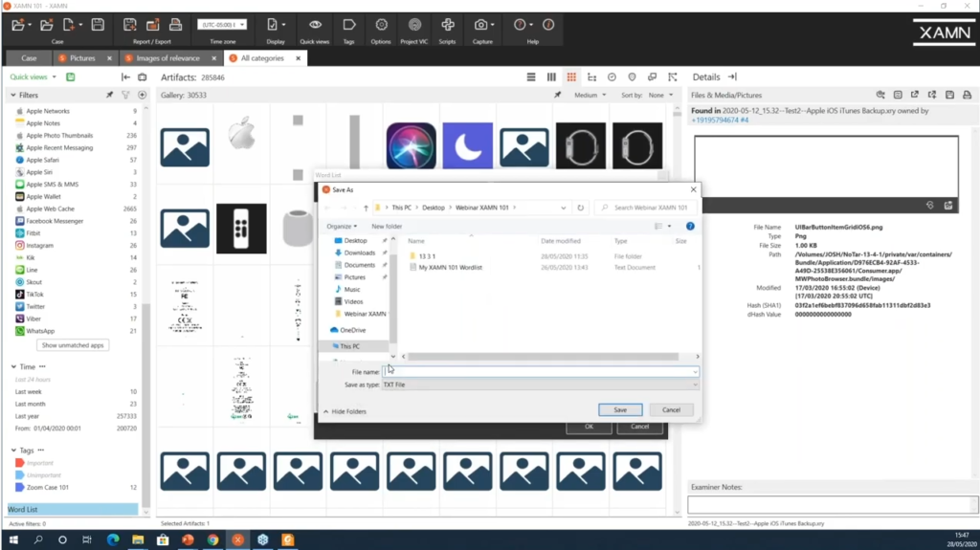Viewport: 980px width, 550px height.
Task: Open the Save as type dropdown
Action: [x=540, y=385]
